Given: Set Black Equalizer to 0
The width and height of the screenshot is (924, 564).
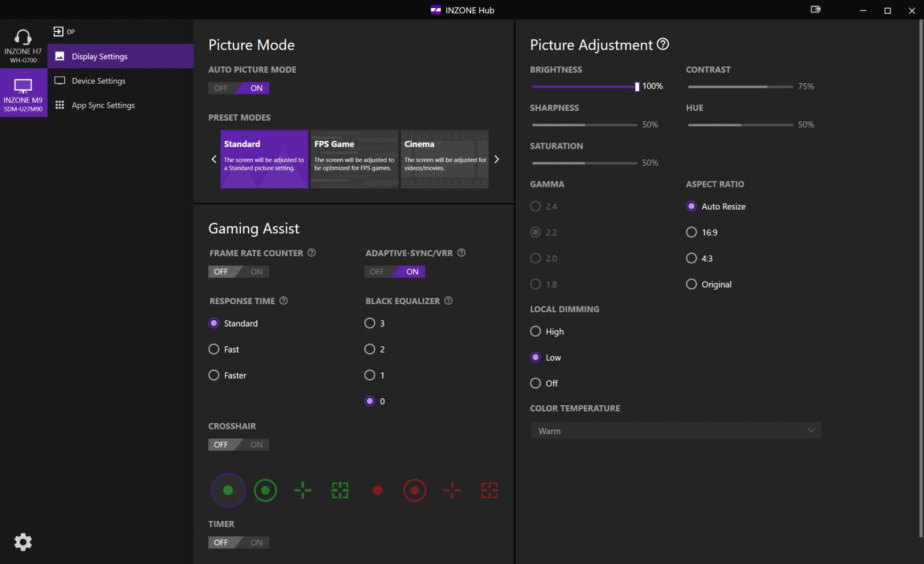Looking at the screenshot, I should (375, 401).
